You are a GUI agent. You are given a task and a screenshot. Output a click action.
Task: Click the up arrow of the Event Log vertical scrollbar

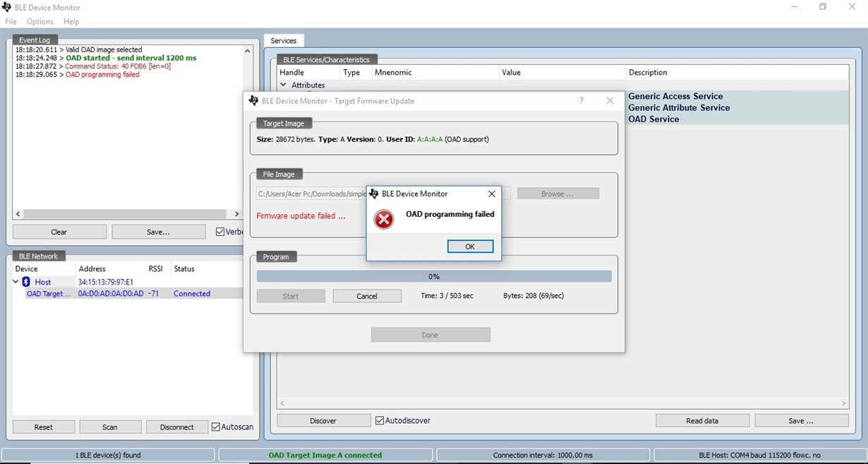(248, 51)
